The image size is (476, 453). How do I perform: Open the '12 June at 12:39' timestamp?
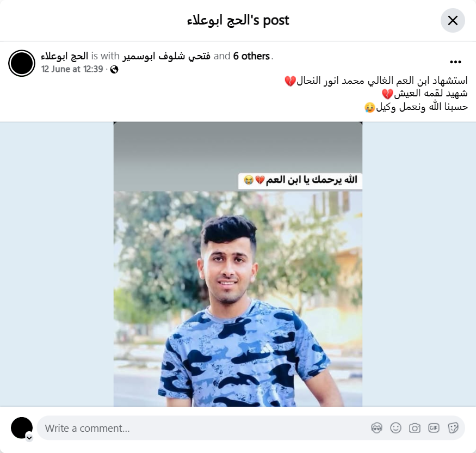72,69
